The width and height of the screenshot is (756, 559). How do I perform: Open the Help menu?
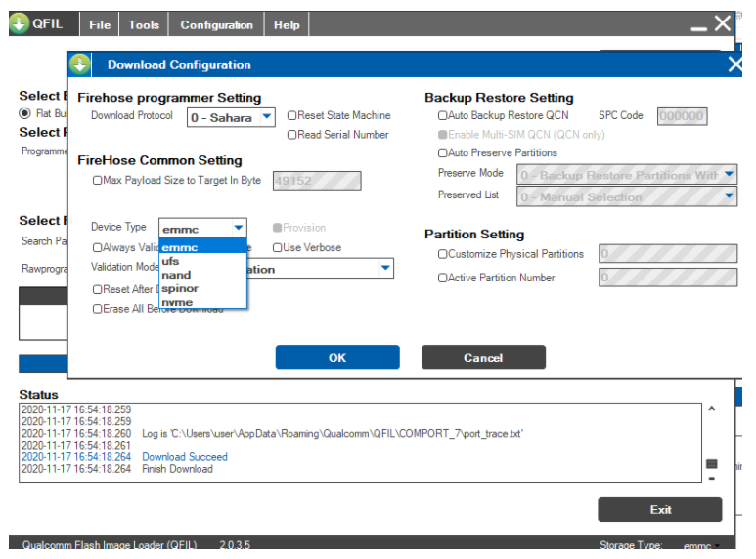click(287, 24)
